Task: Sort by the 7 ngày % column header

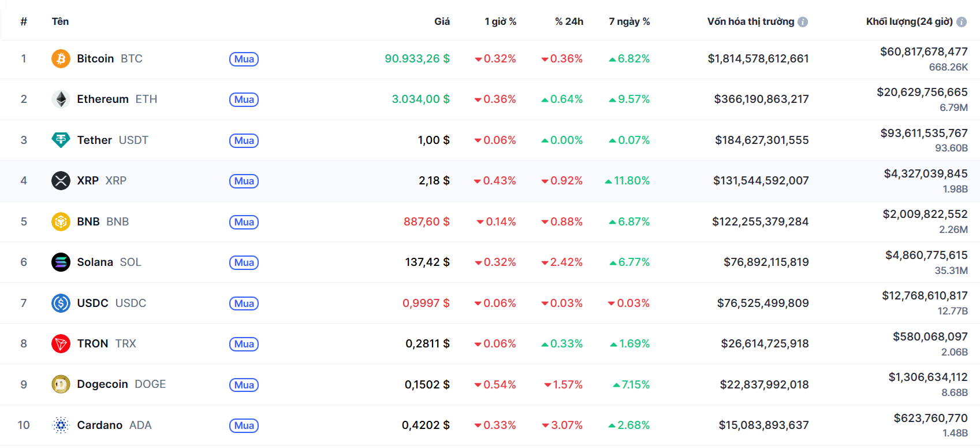Action: coord(629,21)
